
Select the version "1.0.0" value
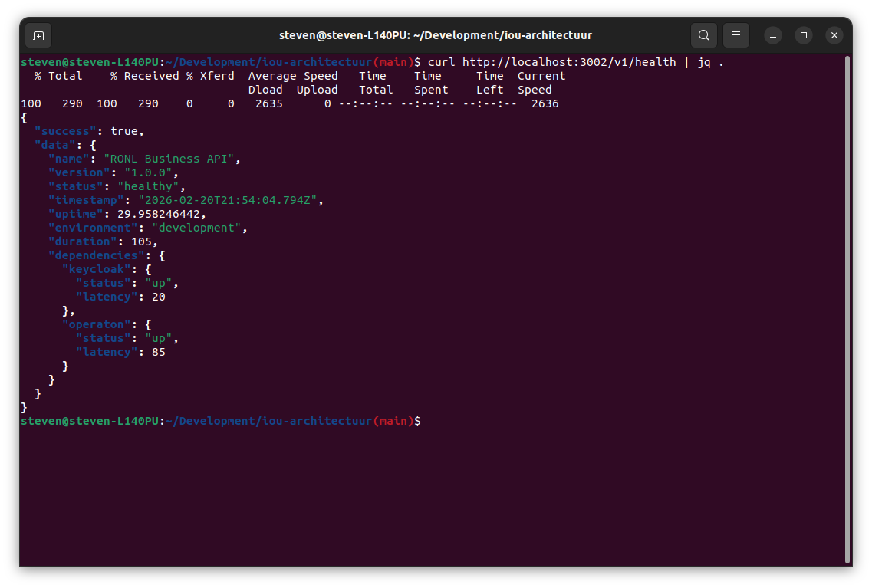(150, 172)
